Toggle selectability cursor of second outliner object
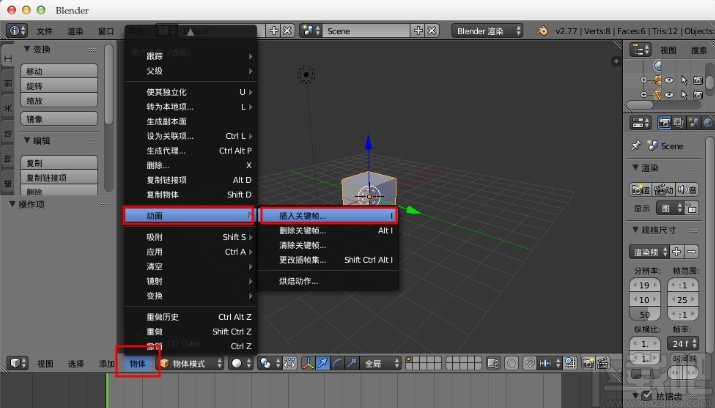715x408 pixels. click(x=684, y=95)
